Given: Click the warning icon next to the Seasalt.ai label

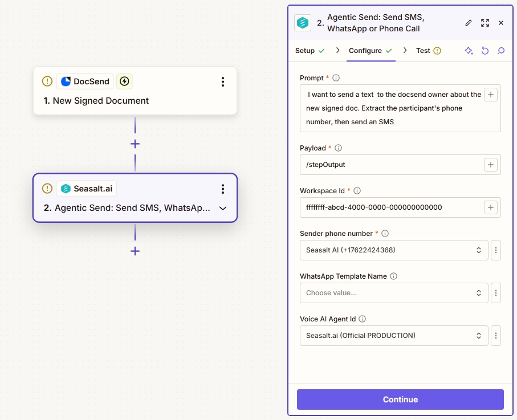Looking at the screenshot, I should pos(47,188).
